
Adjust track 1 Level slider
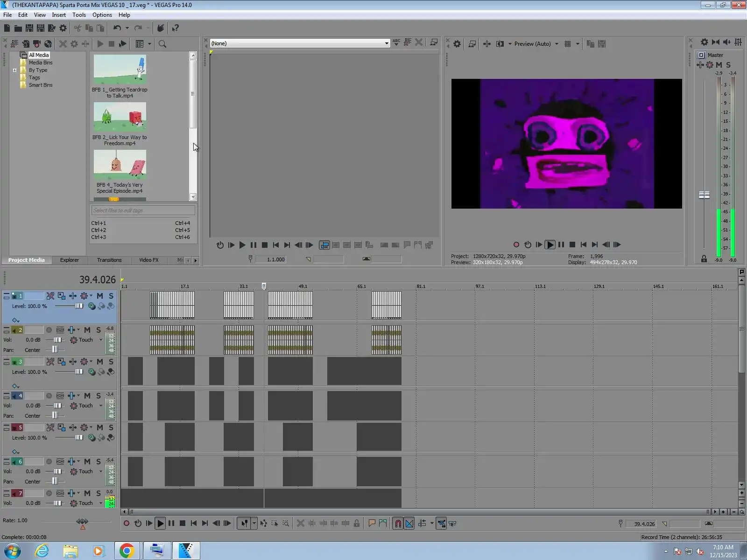[79, 306]
